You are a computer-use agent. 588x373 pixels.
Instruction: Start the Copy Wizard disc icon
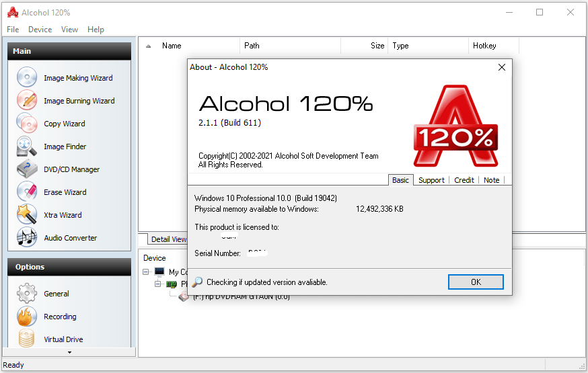click(x=27, y=123)
